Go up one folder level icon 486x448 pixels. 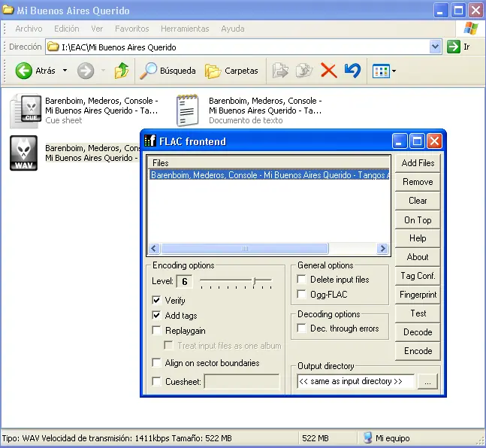point(122,71)
